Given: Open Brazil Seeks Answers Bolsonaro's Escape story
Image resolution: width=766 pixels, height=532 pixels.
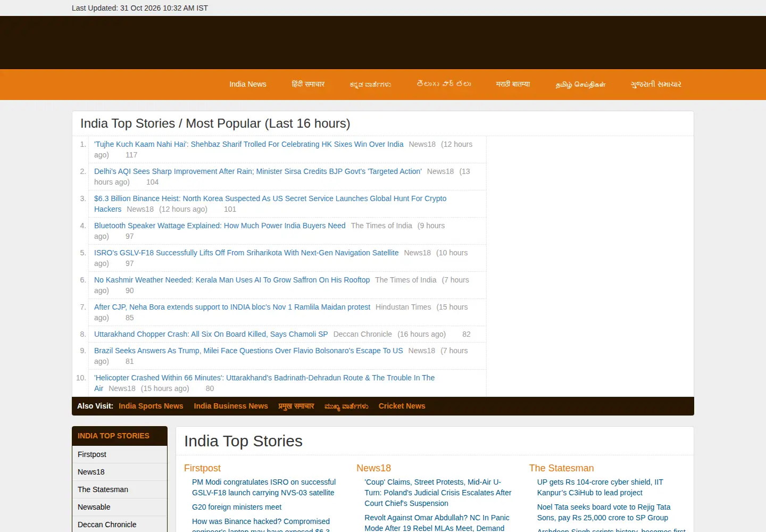Looking at the screenshot, I should 248,351.
